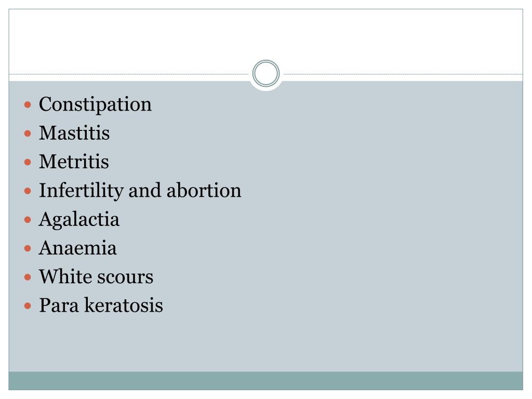Viewport: 532px width, 399px height.
Task: Click the bullet dot beside Anaemia
Action: (x=28, y=248)
